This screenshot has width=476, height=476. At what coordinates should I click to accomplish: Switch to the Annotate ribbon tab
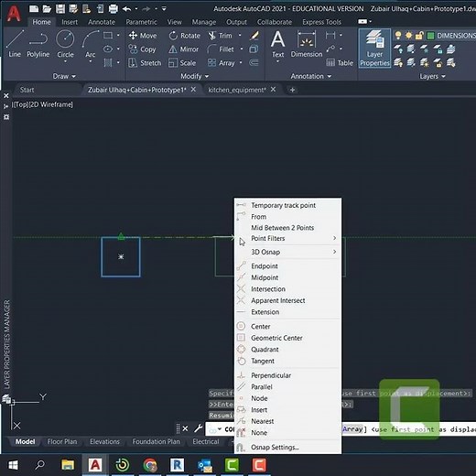(102, 22)
